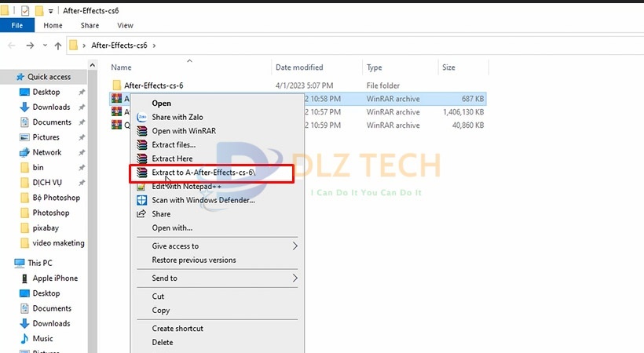This screenshot has width=644, height=353.
Task: Open the Recent locations dropdown arrow
Action: [45, 45]
